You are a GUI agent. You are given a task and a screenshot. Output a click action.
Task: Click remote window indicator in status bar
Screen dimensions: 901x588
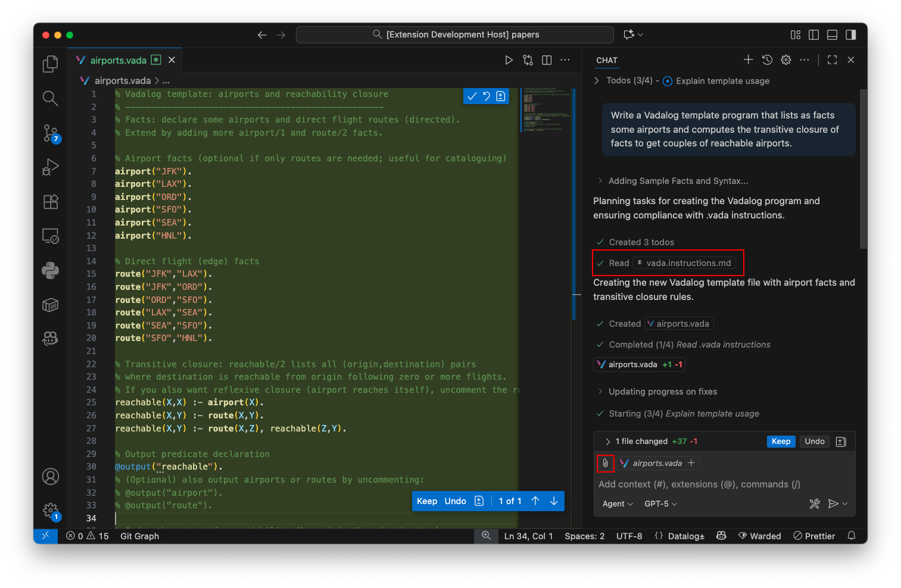[x=45, y=536]
